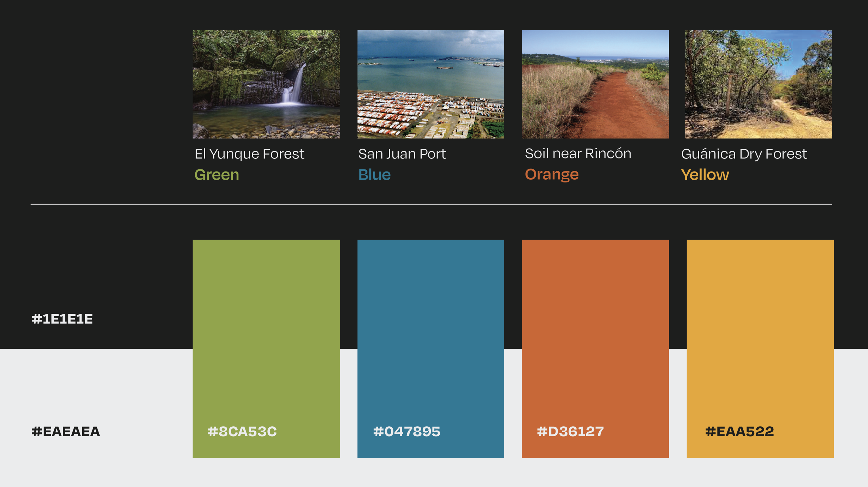868x487 pixels.
Task: Select the #EAEAEA hex code text
Action: pos(66,432)
